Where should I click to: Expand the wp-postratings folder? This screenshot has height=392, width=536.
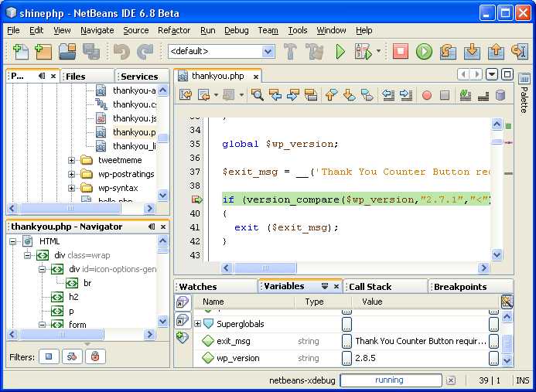[71, 174]
